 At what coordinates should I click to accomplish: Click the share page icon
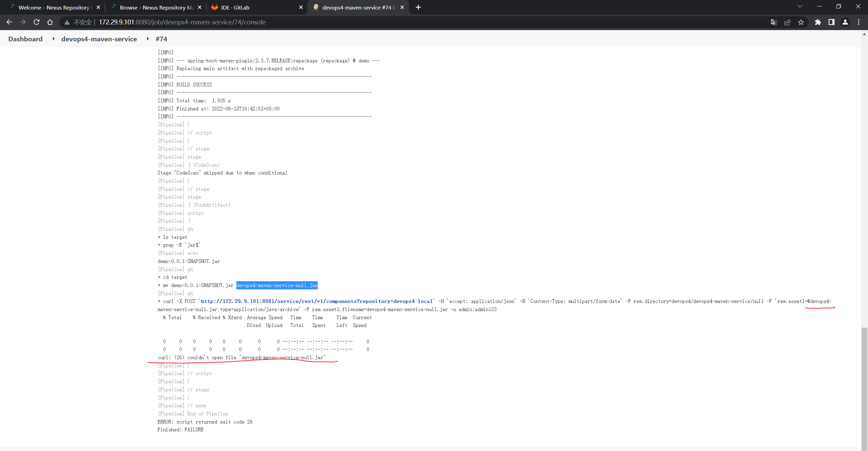pyautogui.click(x=787, y=22)
